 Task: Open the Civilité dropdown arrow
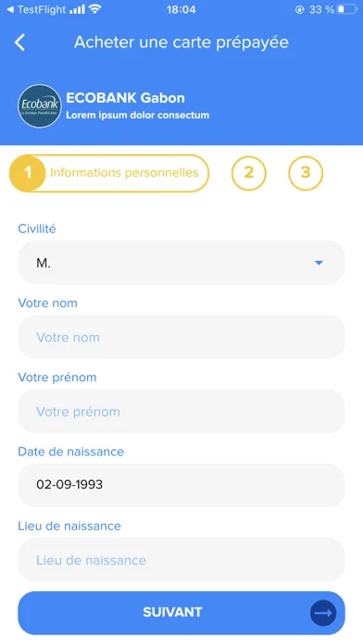coord(319,263)
